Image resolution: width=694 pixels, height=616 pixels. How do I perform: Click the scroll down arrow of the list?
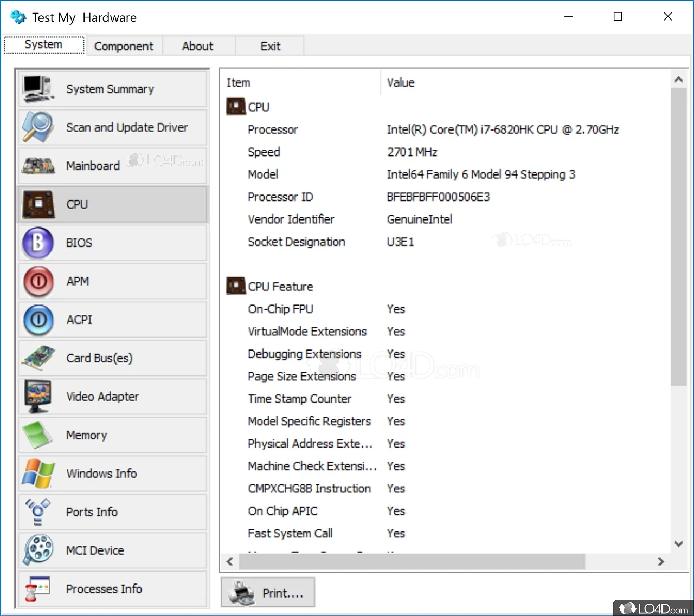pyautogui.click(x=678, y=543)
